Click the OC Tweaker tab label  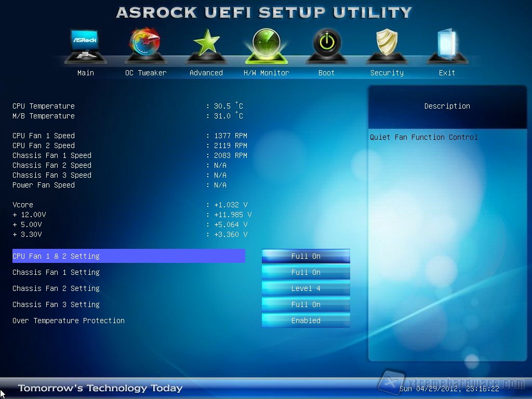click(x=145, y=73)
